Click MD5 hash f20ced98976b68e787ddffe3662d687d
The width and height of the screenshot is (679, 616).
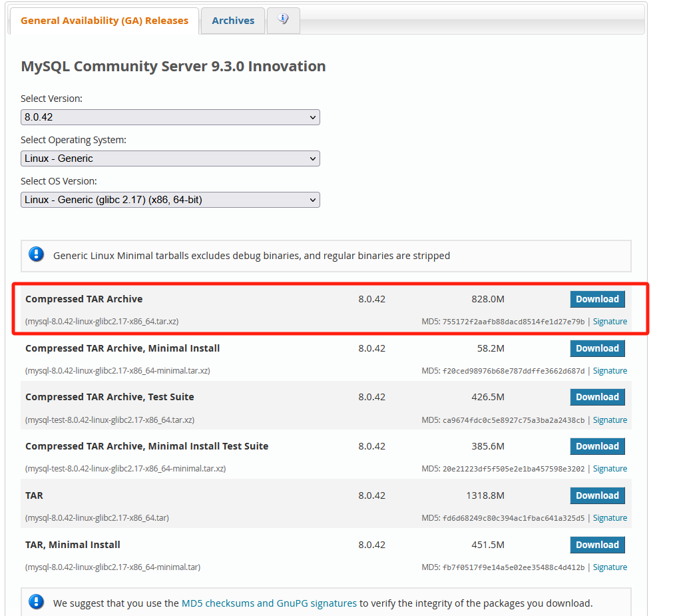pos(514,371)
